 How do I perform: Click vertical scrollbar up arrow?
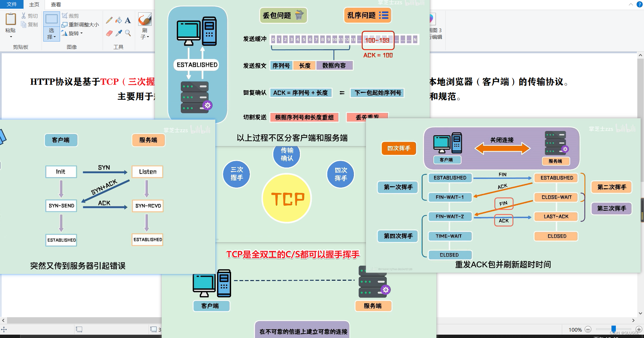(x=640, y=55)
